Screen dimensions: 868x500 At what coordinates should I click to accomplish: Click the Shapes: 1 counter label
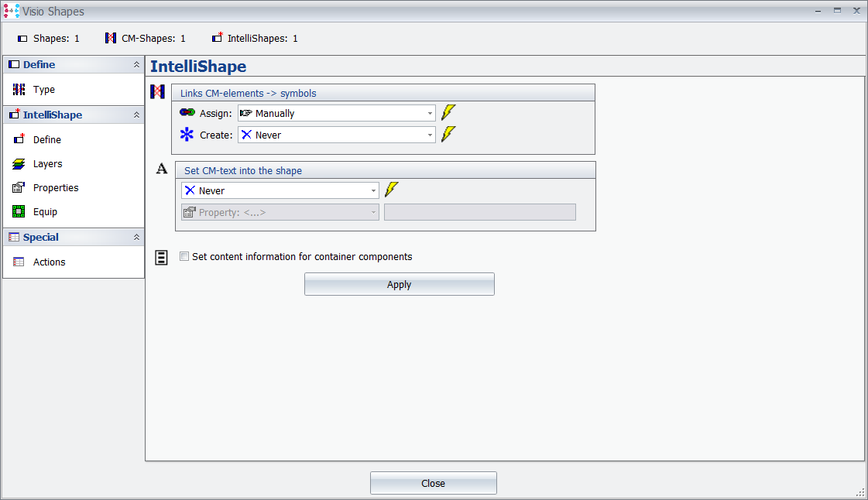(x=56, y=39)
